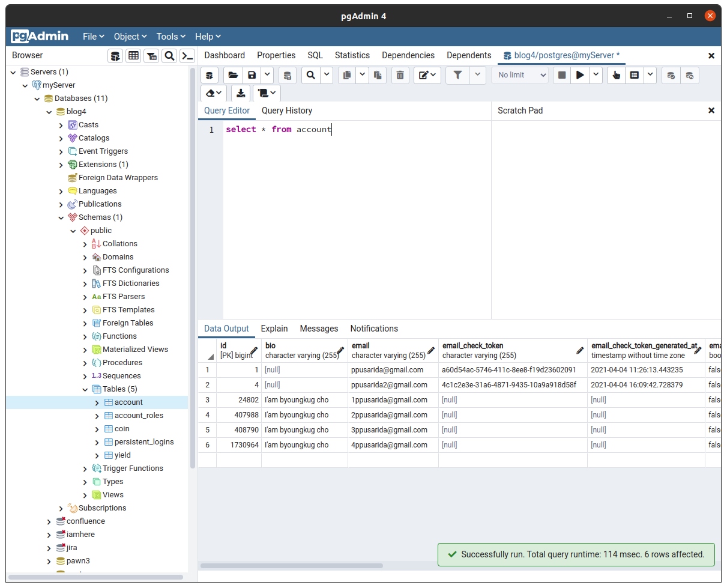
Task: Click the Download as CSV icon
Action: pos(241,93)
